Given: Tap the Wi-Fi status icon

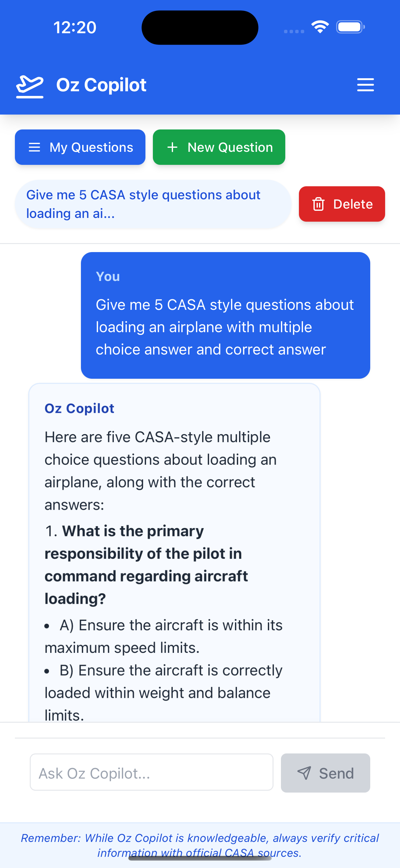Looking at the screenshot, I should (320, 27).
